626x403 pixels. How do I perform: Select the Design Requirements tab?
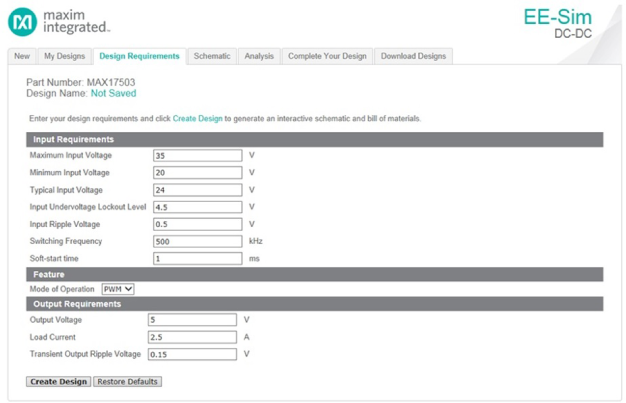[x=139, y=56]
